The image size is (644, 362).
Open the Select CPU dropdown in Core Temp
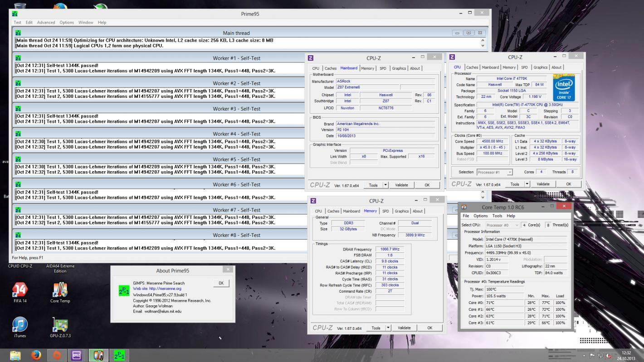click(502, 225)
